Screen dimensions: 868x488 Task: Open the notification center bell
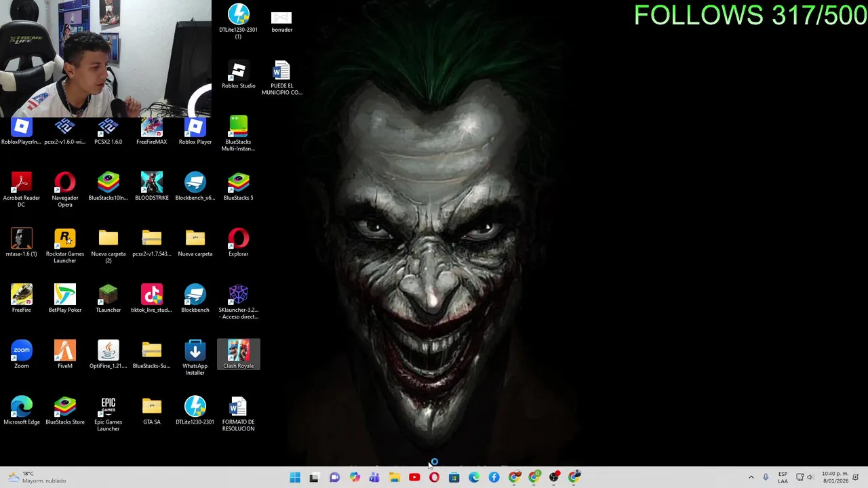(856, 477)
